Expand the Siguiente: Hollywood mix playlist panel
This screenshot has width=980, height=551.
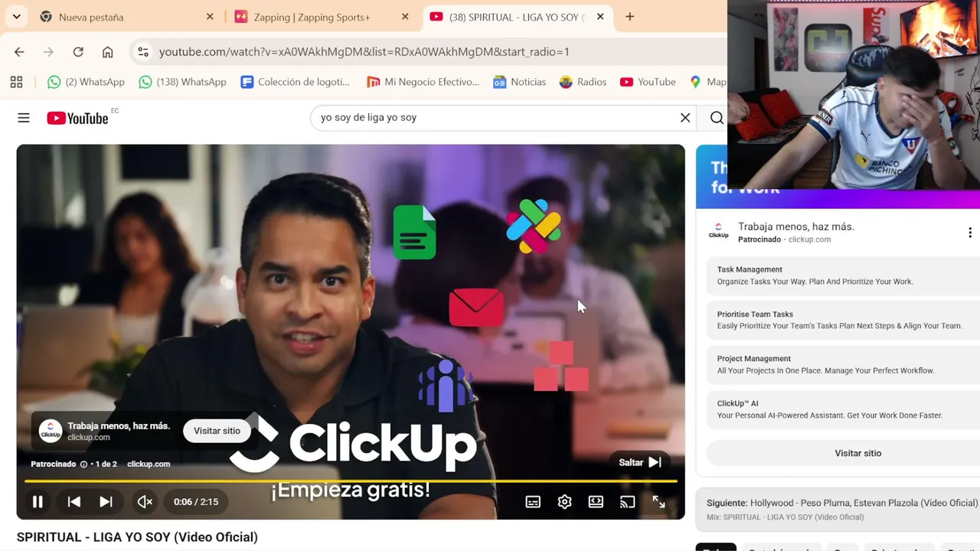[x=838, y=510]
